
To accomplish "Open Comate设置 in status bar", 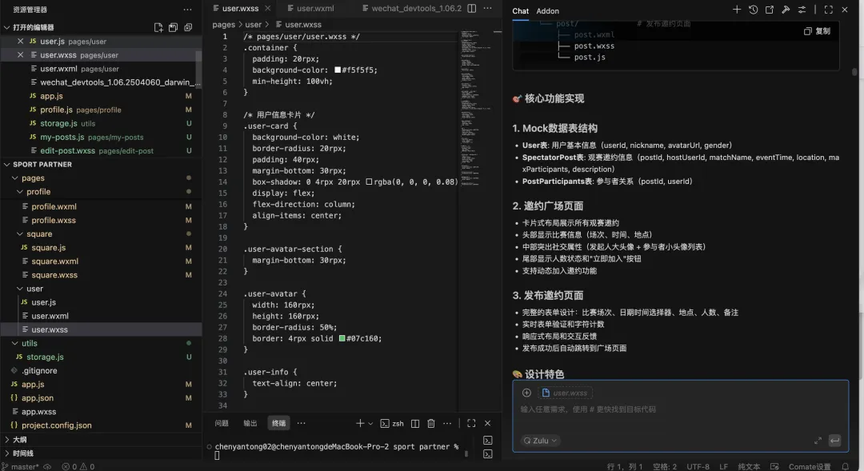I will click(x=809, y=467).
